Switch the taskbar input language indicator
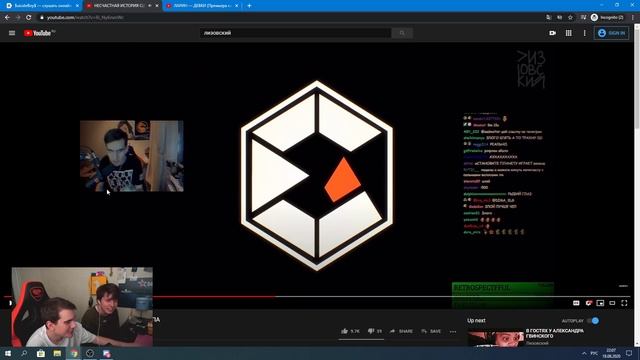 pyautogui.click(x=594, y=353)
